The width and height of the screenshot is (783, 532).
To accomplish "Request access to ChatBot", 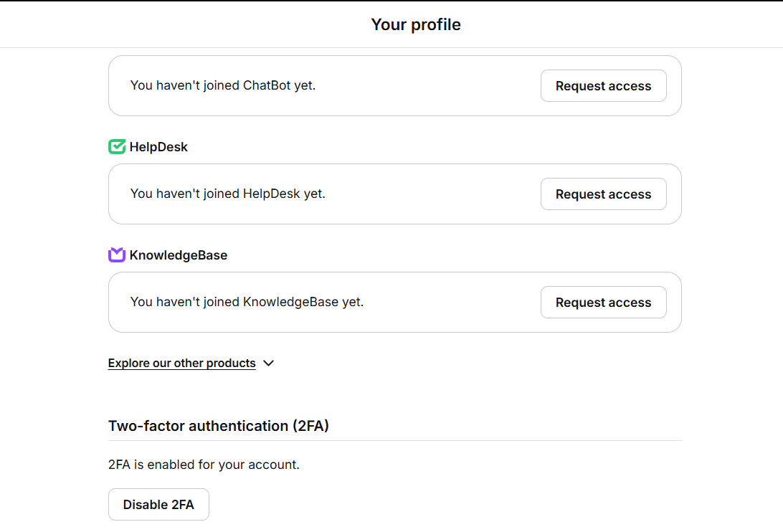I will point(603,86).
